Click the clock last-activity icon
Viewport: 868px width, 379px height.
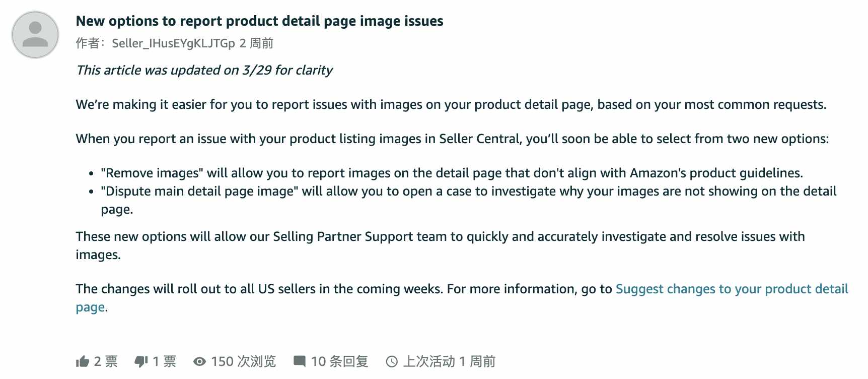[x=392, y=361]
